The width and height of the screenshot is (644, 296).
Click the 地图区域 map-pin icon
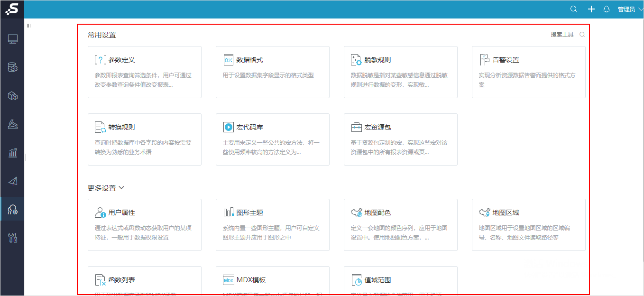[x=484, y=213]
